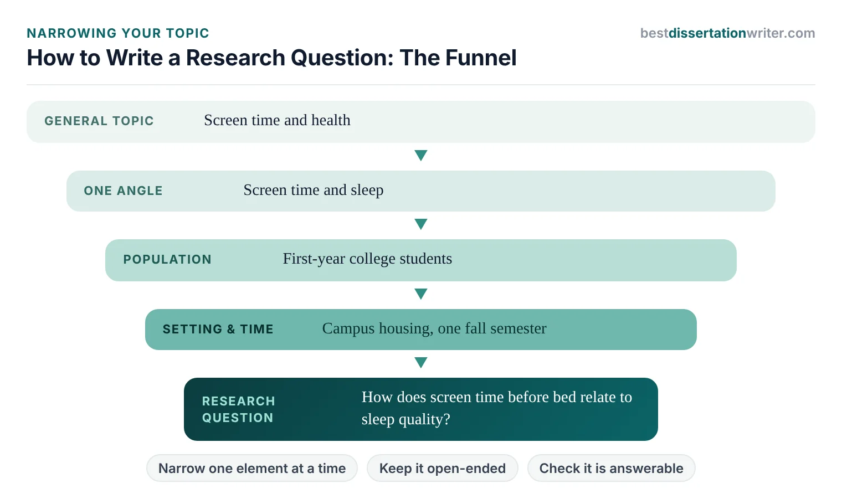Click the 'NARROWING YOUR TOPIC' heading
Viewport: 842px width, 504px height.
pos(118,33)
